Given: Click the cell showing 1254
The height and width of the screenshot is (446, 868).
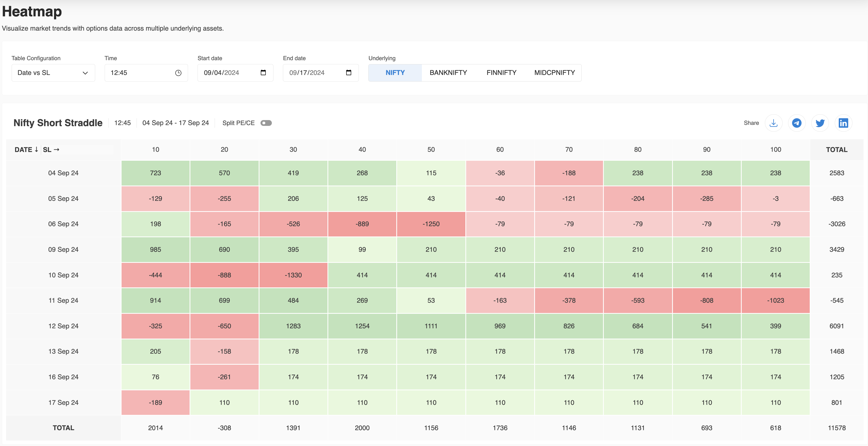Looking at the screenshot, I should (x=362, y=326).
